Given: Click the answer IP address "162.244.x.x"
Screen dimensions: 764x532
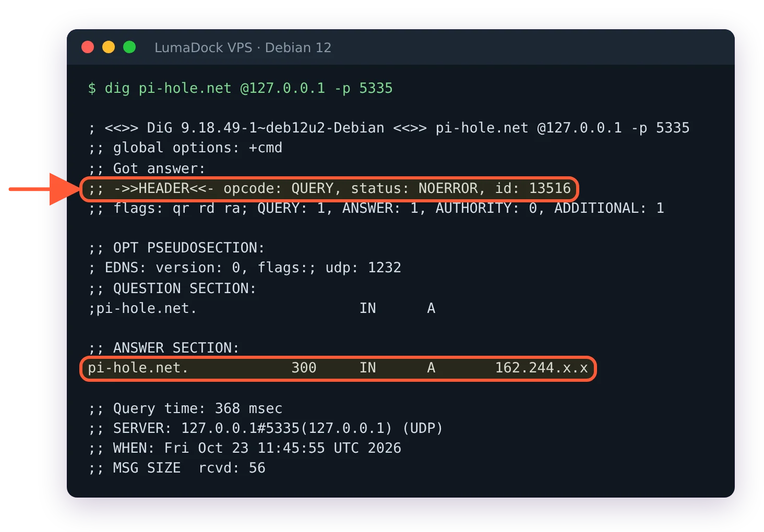Looking at the screenshot, I should (x=541, y=368).
